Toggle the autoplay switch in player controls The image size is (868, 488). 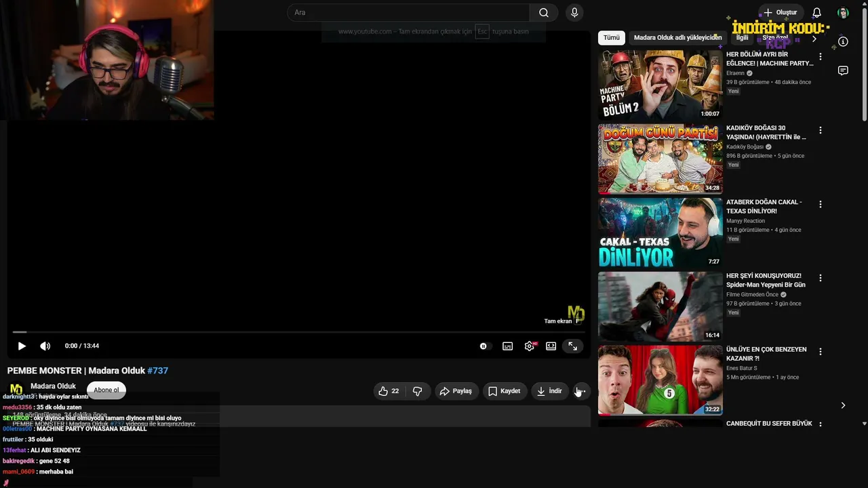[483, 346]
